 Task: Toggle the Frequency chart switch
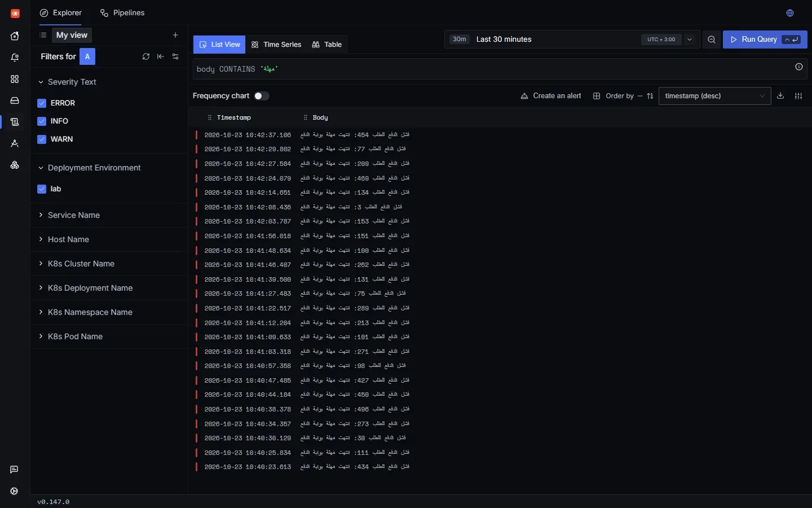pos(262,96)
